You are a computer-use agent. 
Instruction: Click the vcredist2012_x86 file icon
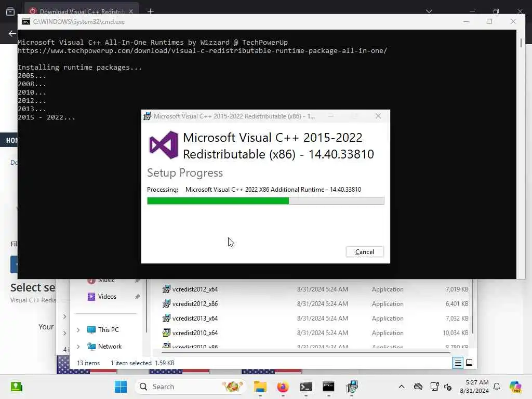coord(166,303)
